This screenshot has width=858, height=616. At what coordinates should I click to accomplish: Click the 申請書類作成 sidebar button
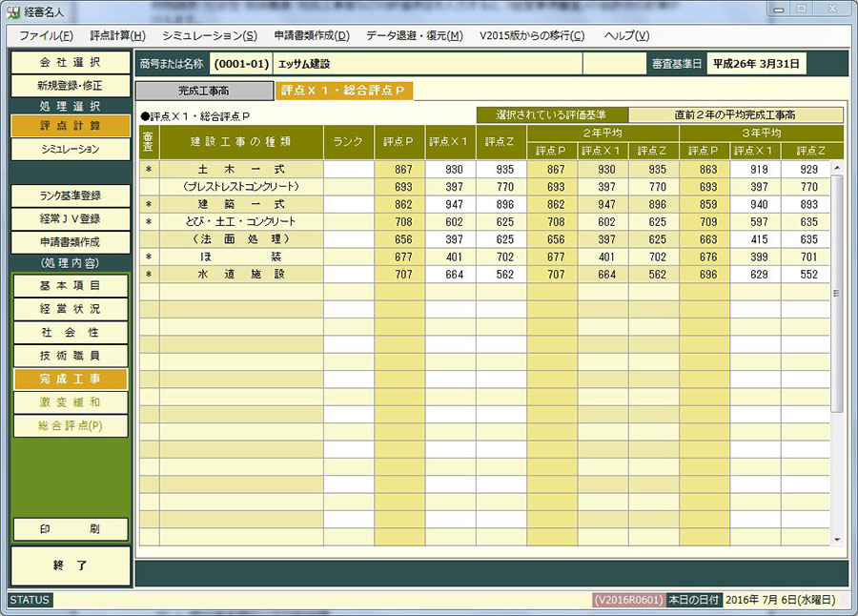click(71, 242)
